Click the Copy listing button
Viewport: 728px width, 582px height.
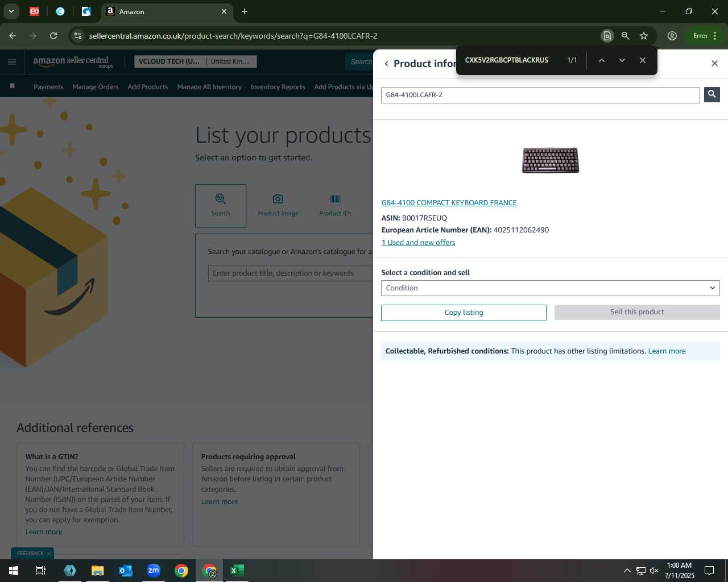(464, 313)
